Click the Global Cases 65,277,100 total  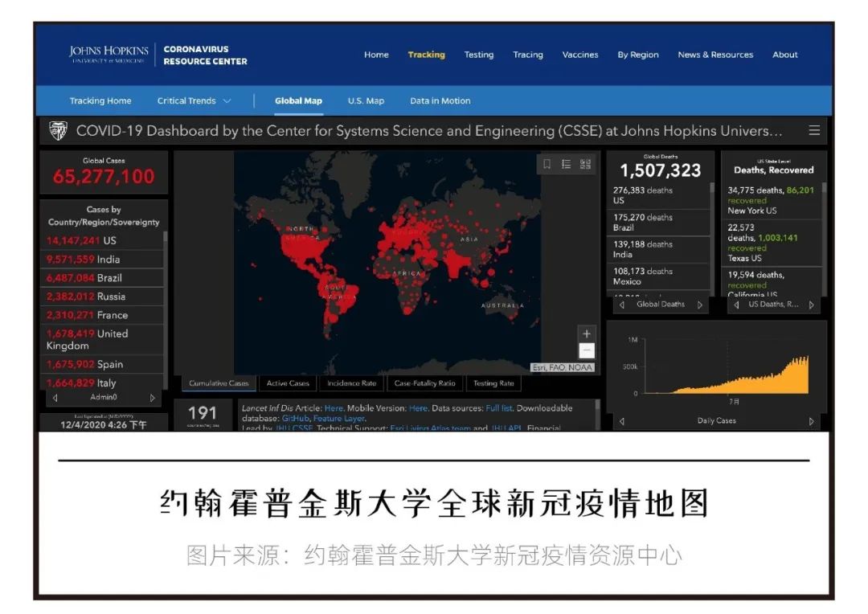[104, 177]
